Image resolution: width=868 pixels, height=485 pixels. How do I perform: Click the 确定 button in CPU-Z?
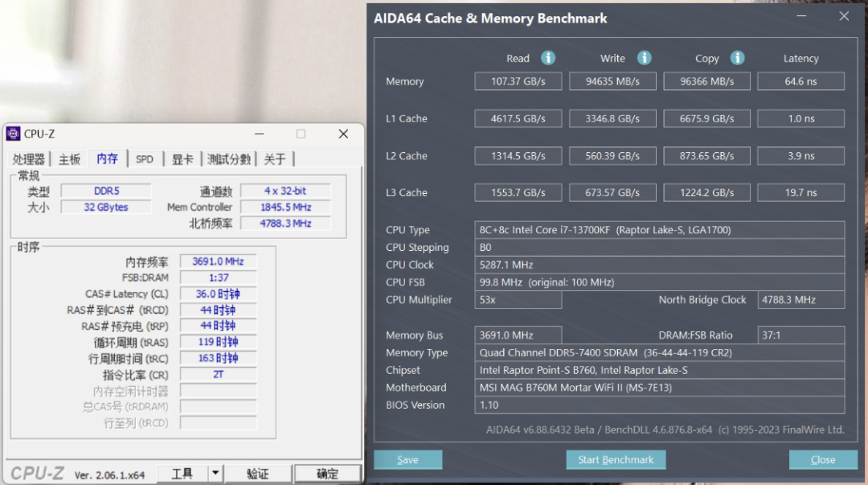click(x=327, y=474)
